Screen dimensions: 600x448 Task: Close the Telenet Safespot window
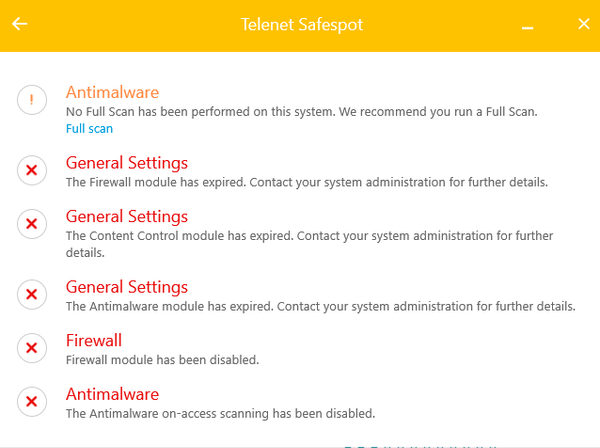[x=584, y=23]
